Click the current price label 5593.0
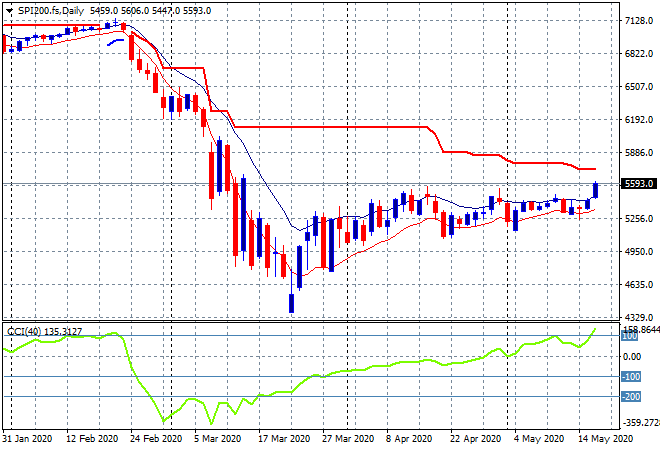660x450 pixels. (x=639, y=184)
